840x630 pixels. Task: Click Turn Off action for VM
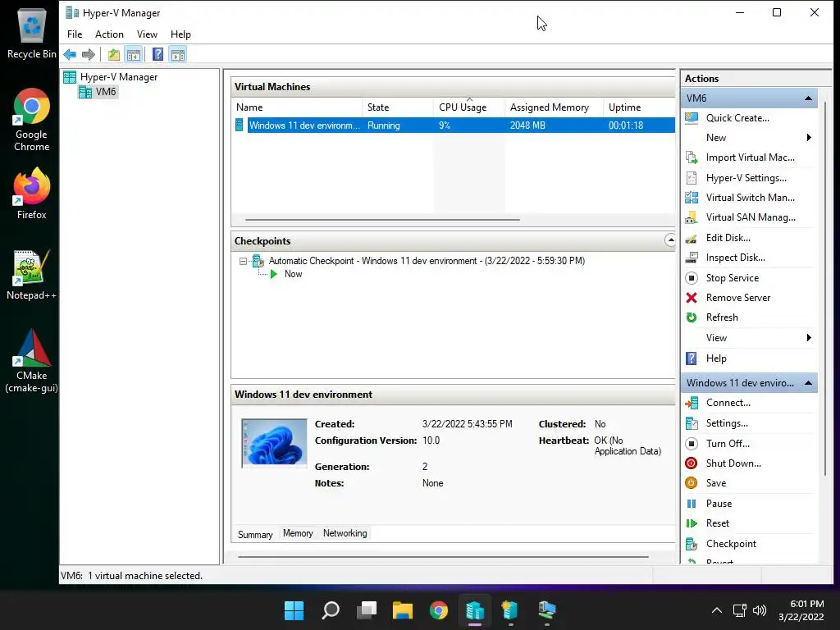[x=728, y=444]
